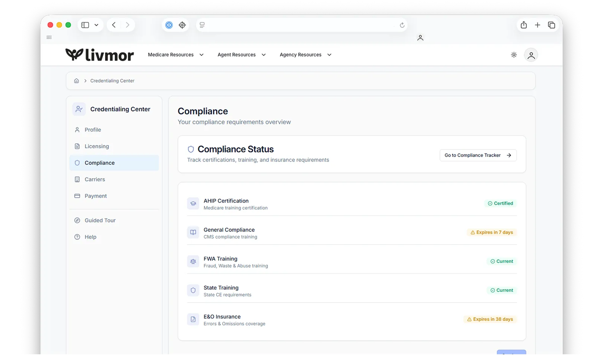Open the sidebar options chevron in browser toolbar
The height and width of the screenshot is (364, 596).
click(96, 25)
